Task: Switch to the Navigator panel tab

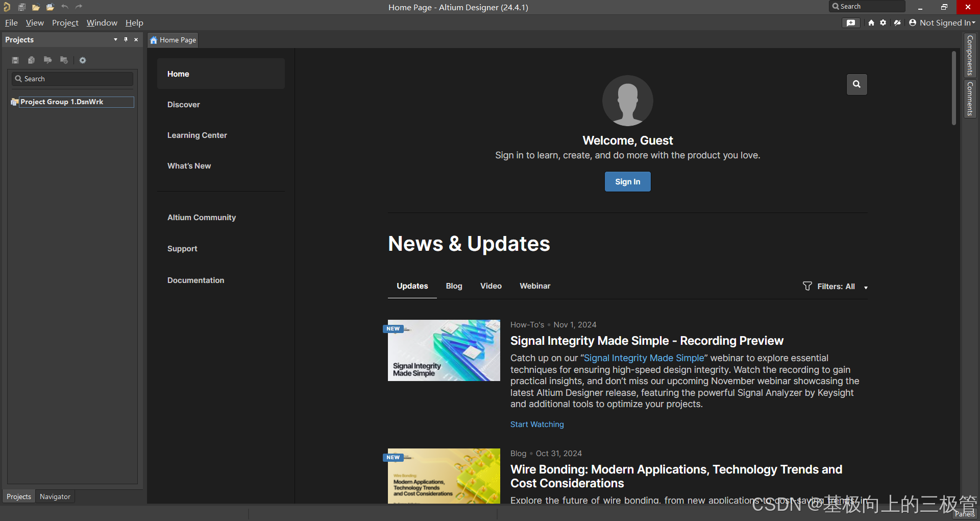Action: (x=55, y=496)
